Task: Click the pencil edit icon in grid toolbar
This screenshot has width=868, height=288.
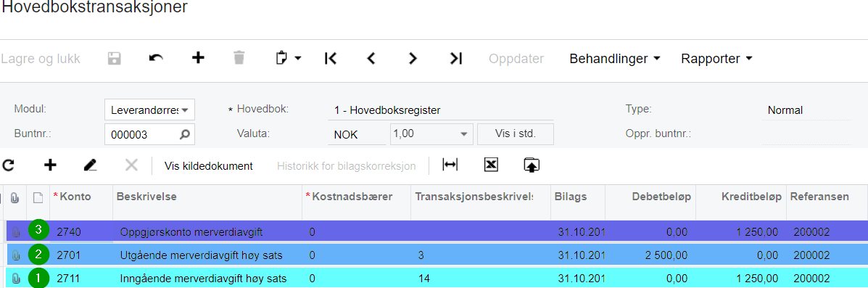Action: pos(90,165)
